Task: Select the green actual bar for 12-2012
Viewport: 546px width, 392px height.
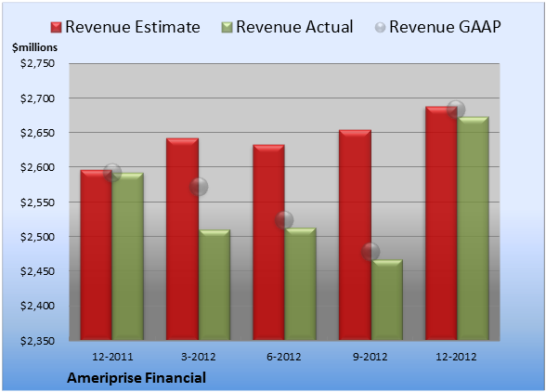Action: 473,229
